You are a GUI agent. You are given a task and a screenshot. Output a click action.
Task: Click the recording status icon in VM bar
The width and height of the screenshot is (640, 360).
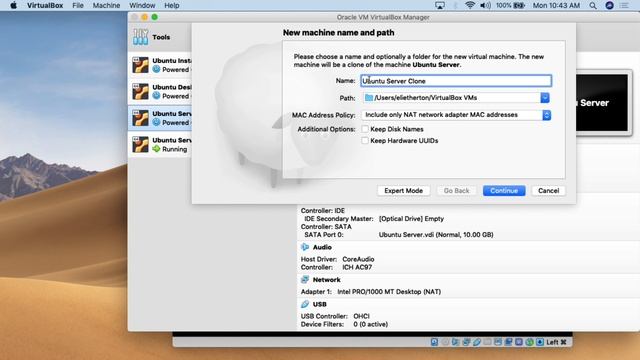[x=509, y=342]
